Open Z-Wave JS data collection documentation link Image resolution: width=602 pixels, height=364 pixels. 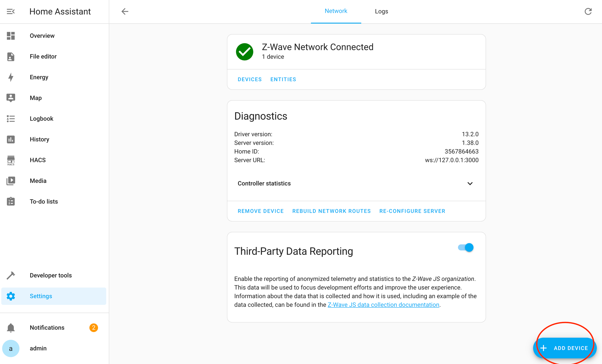tap(383, 305)
